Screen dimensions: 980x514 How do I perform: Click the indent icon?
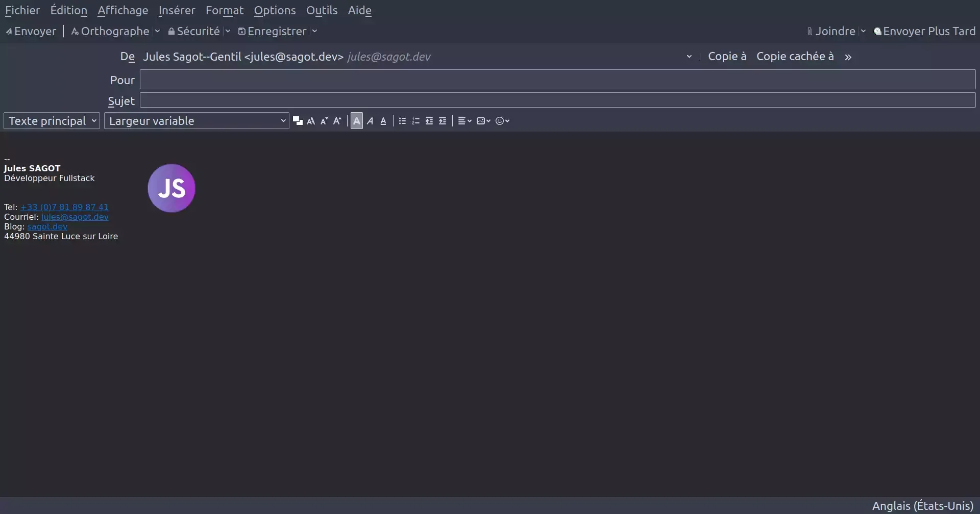pos(443,121)
